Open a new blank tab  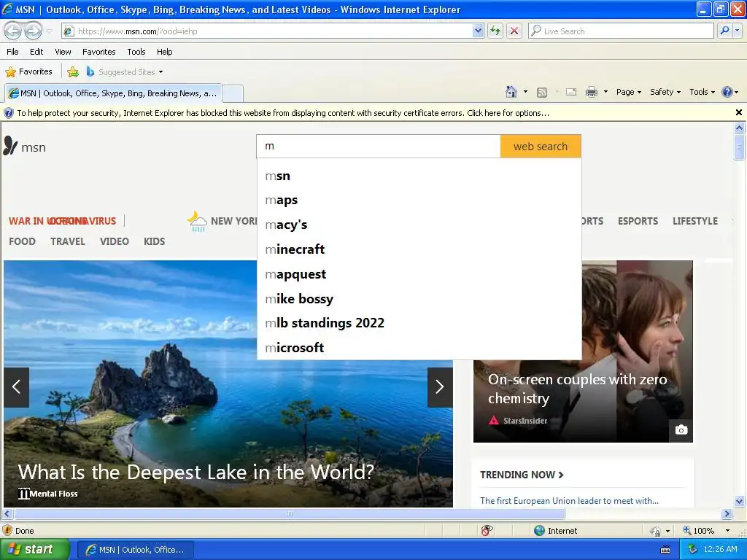[x=233, y=93]
